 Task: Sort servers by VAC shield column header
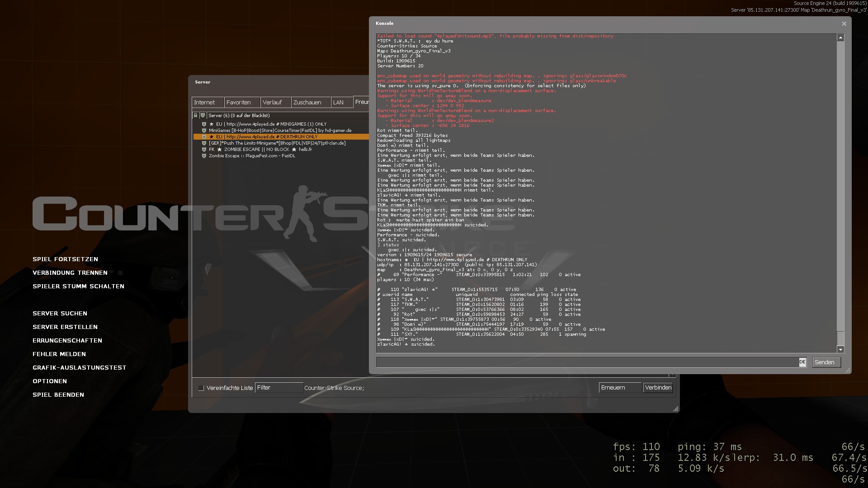[x=203, y=115]
